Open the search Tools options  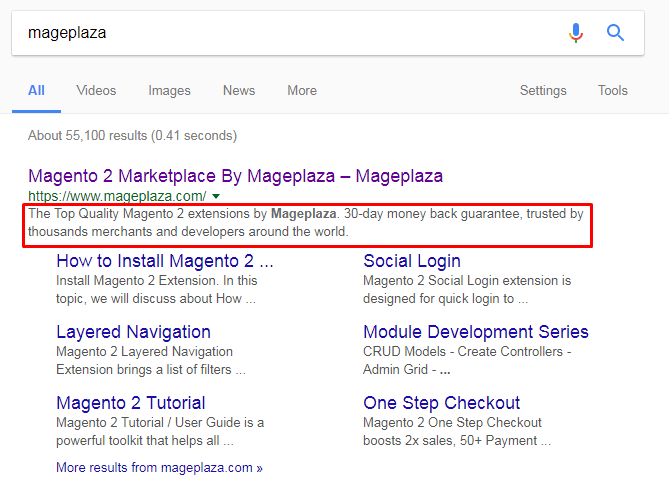tap(613, 90)
